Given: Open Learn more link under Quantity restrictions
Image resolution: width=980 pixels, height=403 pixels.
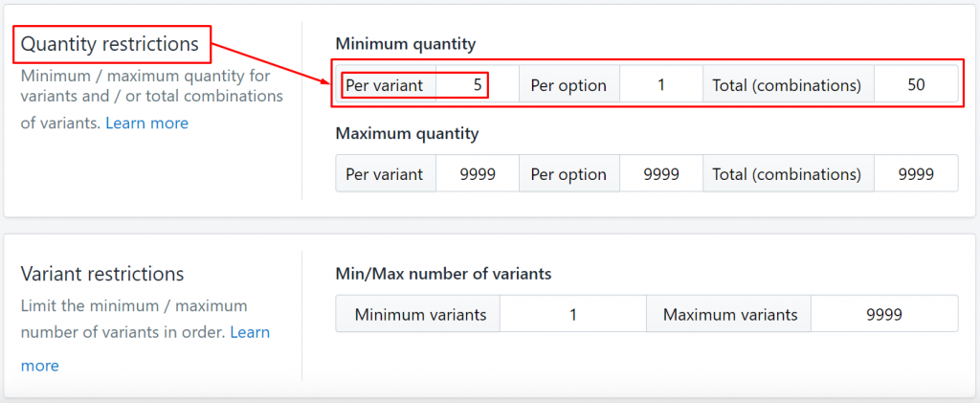Looking at the screenshot, I should click(146, 123).
